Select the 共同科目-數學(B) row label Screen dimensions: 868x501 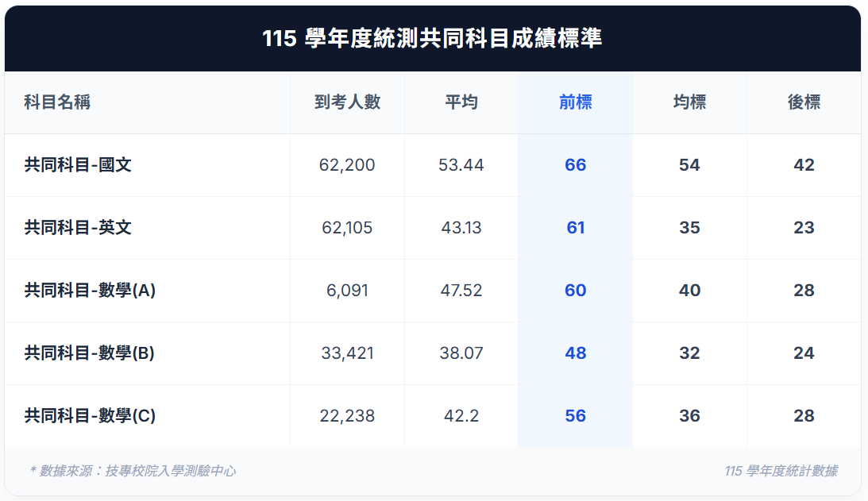(x=89, y=353)
